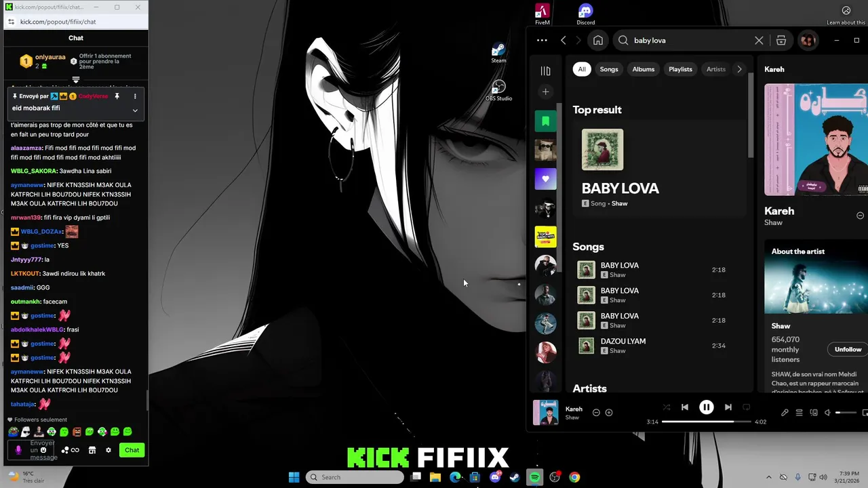Open OBS Studio desktop shortcut
Image resolution: width=868 pixels, height=488 pixels.
coord(498,91)
